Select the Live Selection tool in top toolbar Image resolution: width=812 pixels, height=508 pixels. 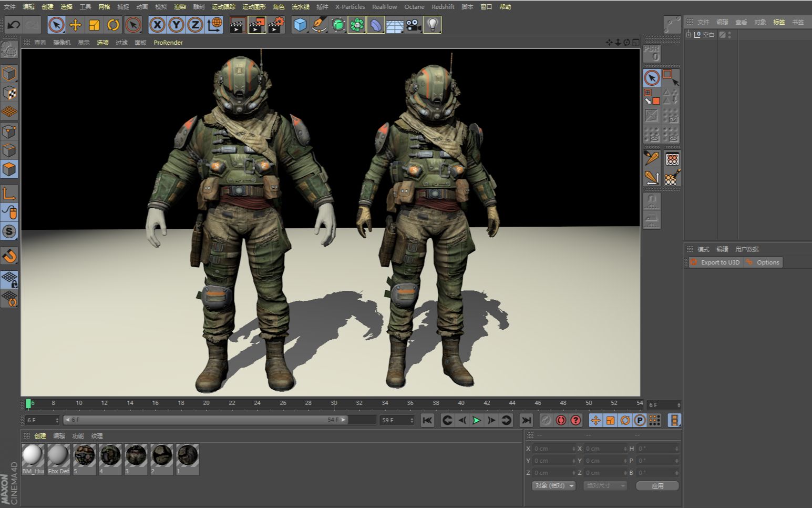click(56, 25)
